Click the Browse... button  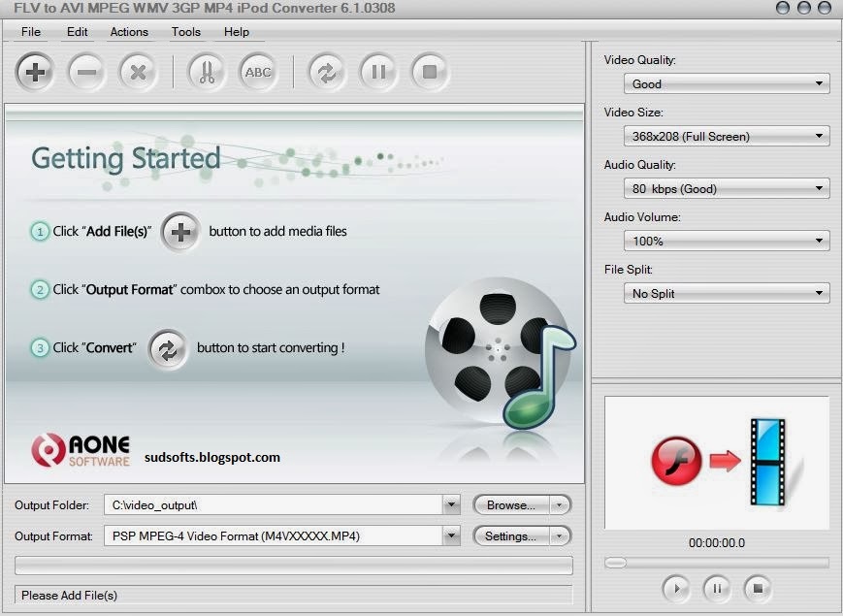click(511, 504)
